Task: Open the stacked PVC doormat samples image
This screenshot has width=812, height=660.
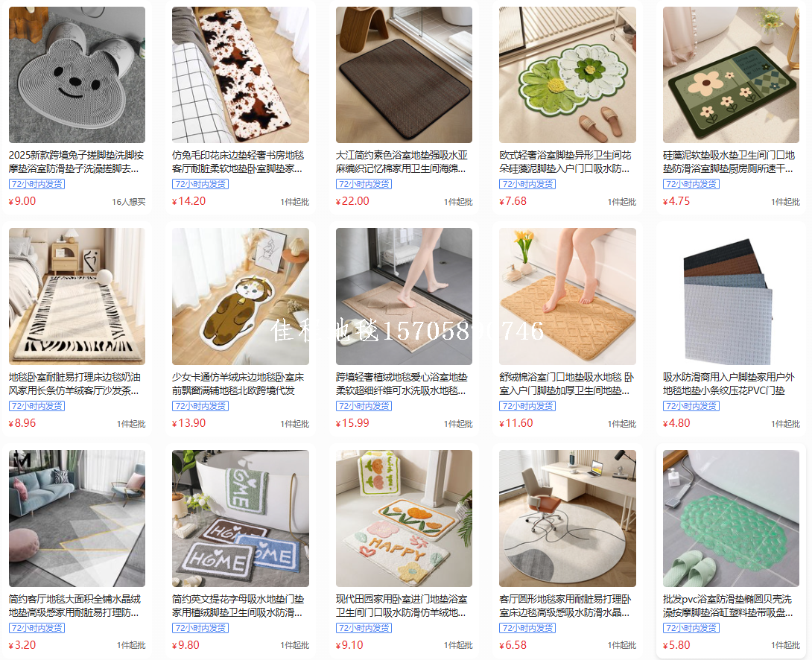Action: (x=732, y=296)
